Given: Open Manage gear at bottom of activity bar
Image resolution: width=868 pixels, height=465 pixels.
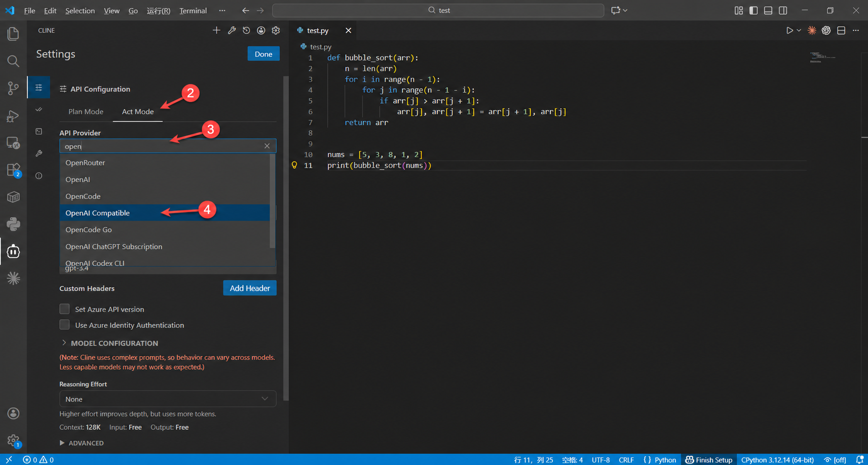Looking at the screenshot, I should point(13,441).
